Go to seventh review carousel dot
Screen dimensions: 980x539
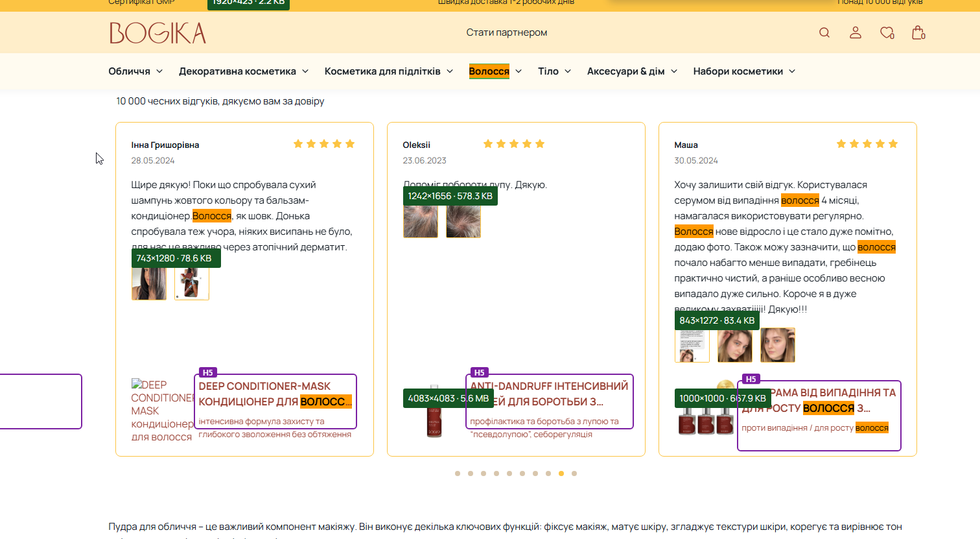point(535,473)
